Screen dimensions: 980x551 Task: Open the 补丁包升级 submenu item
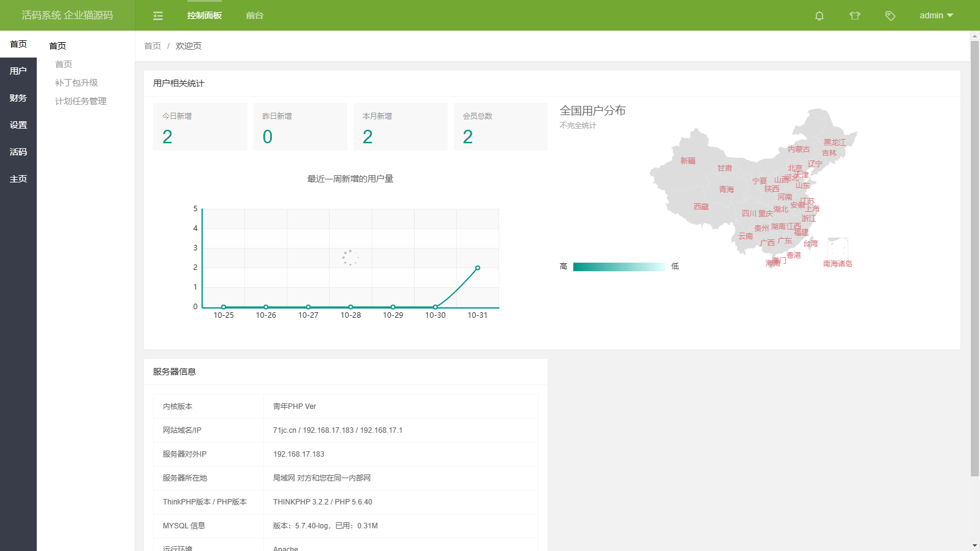(77, 83)
